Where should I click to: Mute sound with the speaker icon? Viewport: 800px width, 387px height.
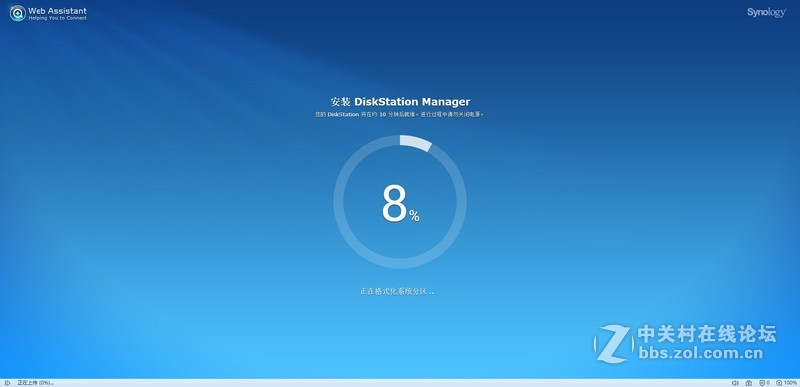735,383
